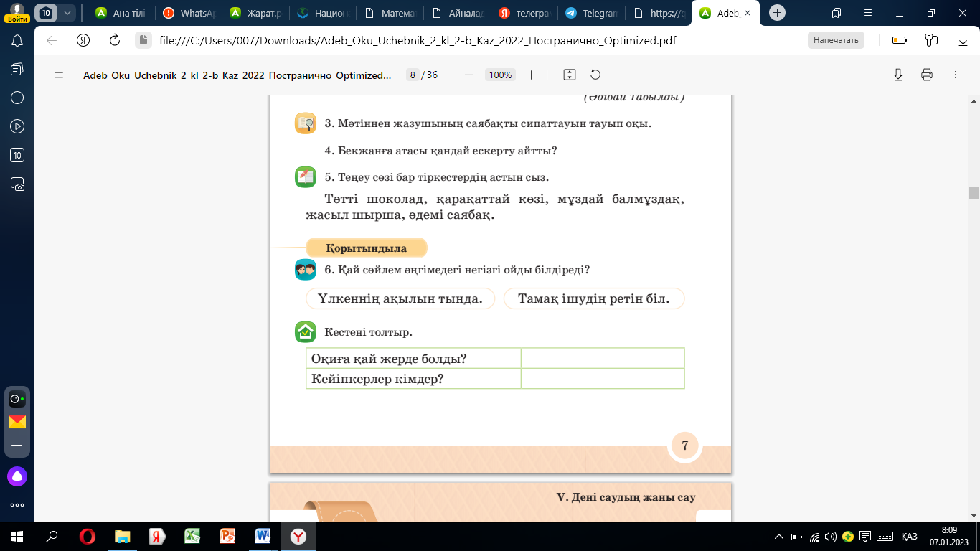Screen dimensions: 980x551
Task: Switch to the телеграм Yandex tab
Action: click(x=524, y=13)
